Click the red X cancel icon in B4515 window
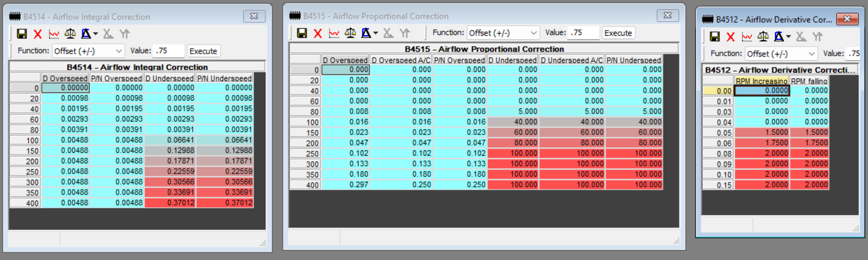 (318, 33)
